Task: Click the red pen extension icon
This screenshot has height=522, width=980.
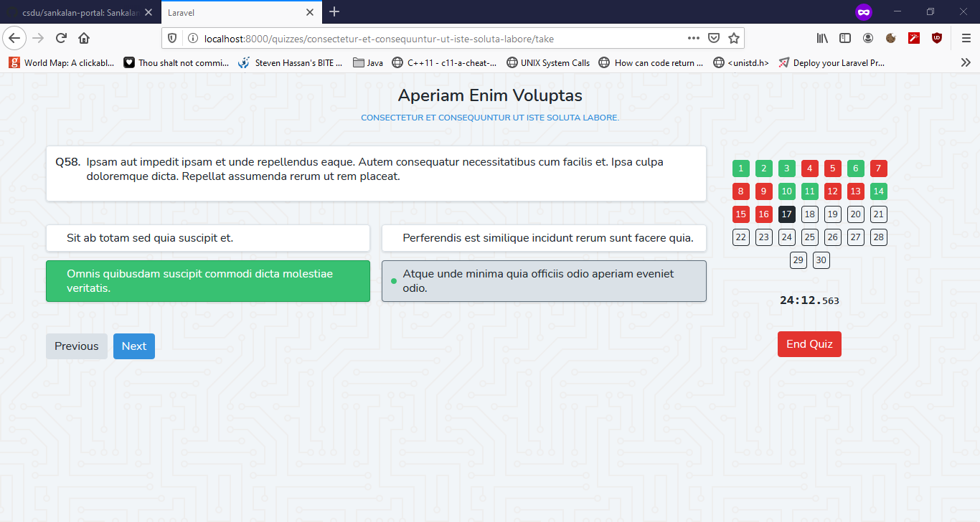Action: tap(914, 38)
